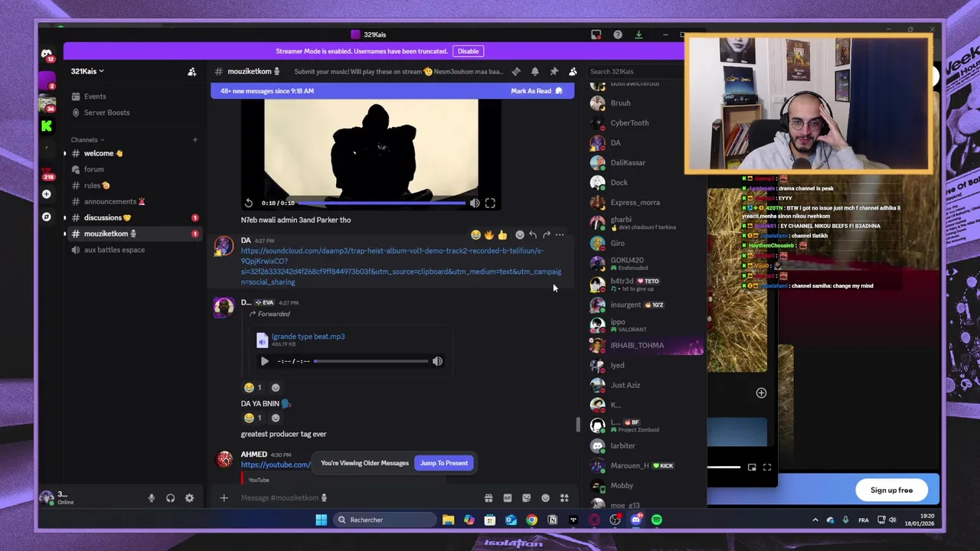
Task: Enter fullscreen on the video player
Action: (x=490, y=203)
